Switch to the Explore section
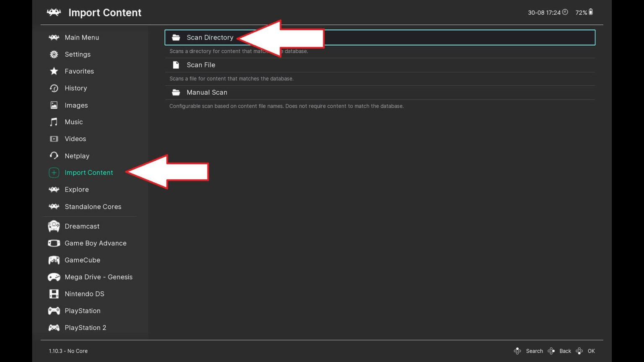The image size is (644, 362). coord(77,189)
